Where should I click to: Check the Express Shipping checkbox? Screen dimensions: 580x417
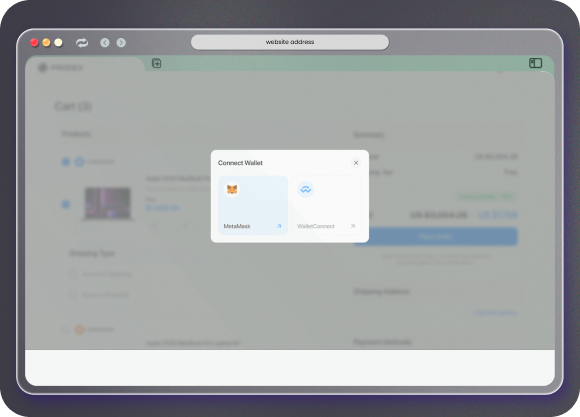coord(73,295)
